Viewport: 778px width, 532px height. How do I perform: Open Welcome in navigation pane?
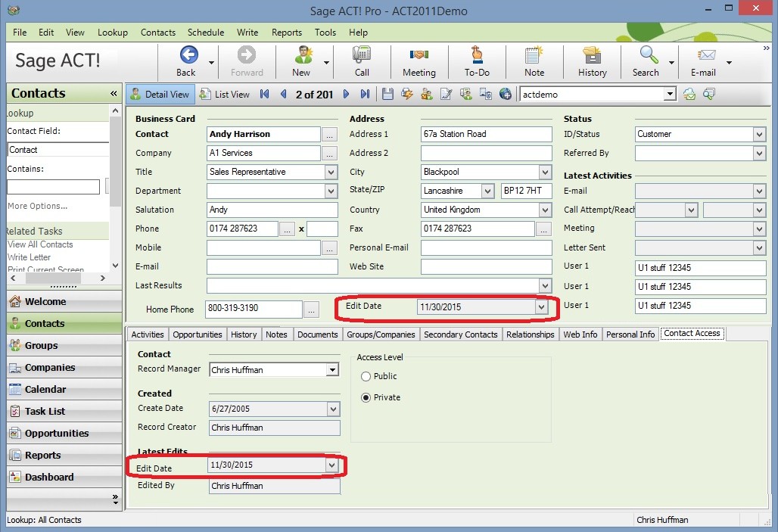(x=64, y=301)
